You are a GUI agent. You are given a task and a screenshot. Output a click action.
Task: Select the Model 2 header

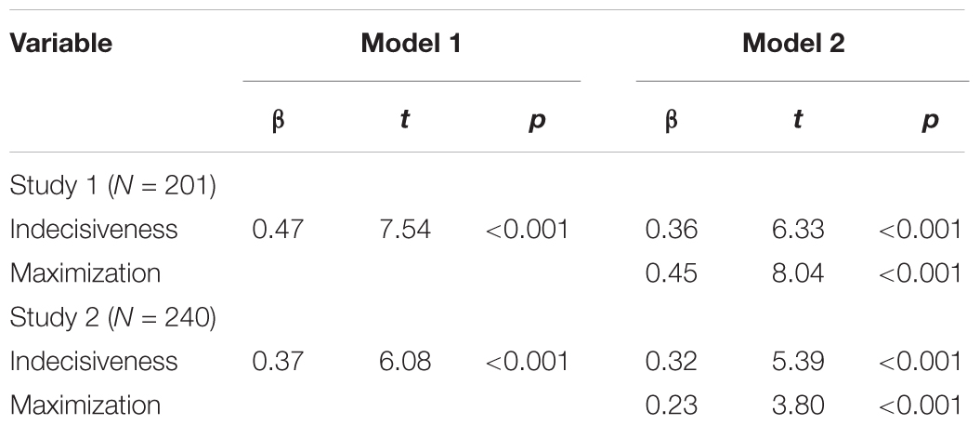(798, 46)
